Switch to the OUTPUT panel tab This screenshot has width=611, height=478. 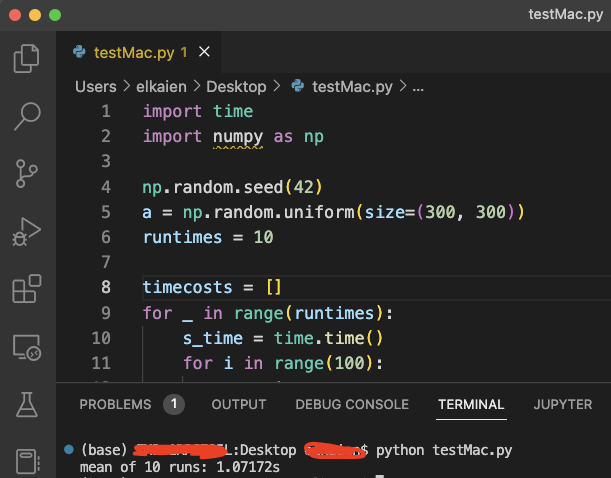(239, 404)
